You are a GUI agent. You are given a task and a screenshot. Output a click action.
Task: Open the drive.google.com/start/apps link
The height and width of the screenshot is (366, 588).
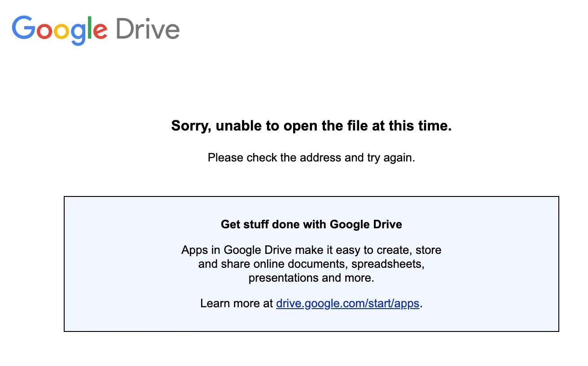(347, 303)
